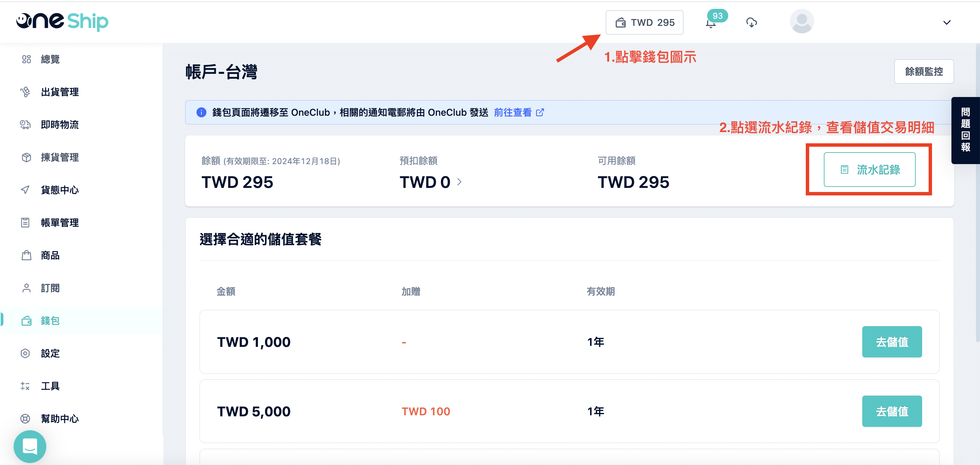Click the 選擇合適的儲值套餐 heading
Image resolution: width=980 pixels, height=465 pixels.
pos(260,240)
